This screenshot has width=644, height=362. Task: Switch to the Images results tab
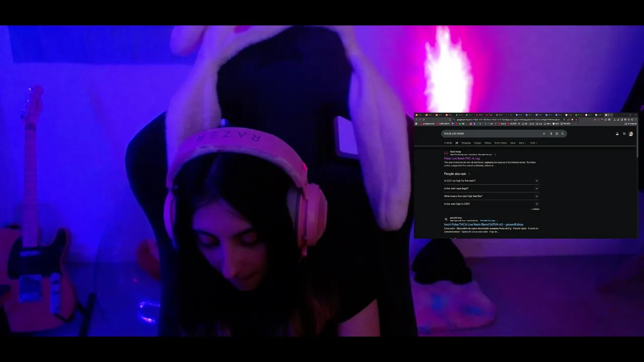click(x=477, y=143)
